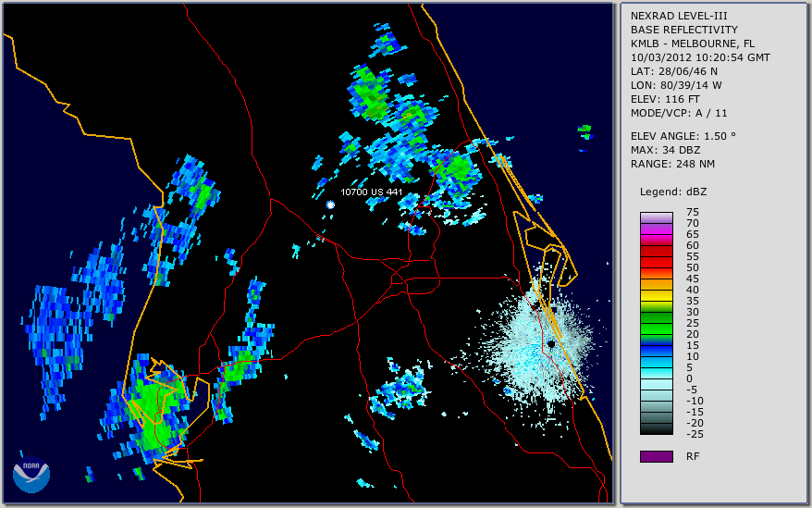This screenshot has width=812, height=508.
Task: Click the purple RF legend swatch
Action: tap(656, 456)
